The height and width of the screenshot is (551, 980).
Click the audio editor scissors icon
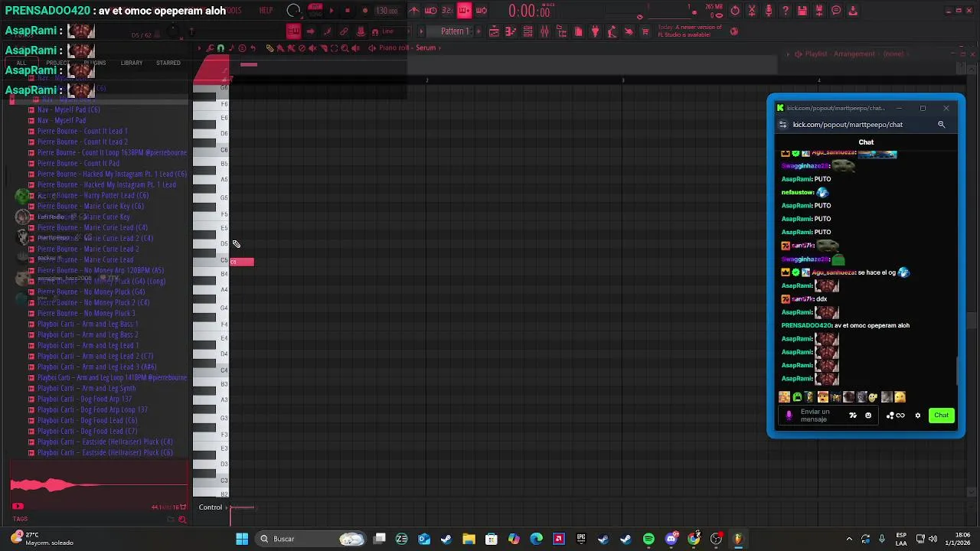point(752,11)
